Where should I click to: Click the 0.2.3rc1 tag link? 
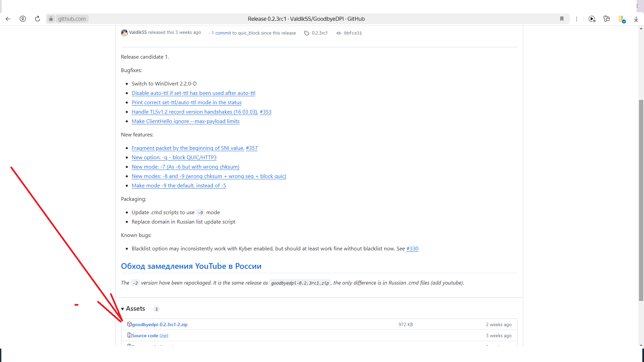(x=319, y=33)
